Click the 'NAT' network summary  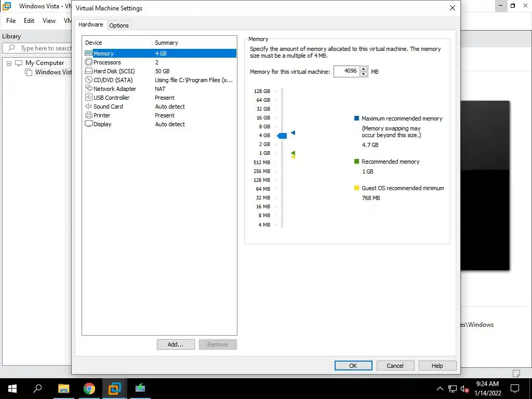point(160,89)
